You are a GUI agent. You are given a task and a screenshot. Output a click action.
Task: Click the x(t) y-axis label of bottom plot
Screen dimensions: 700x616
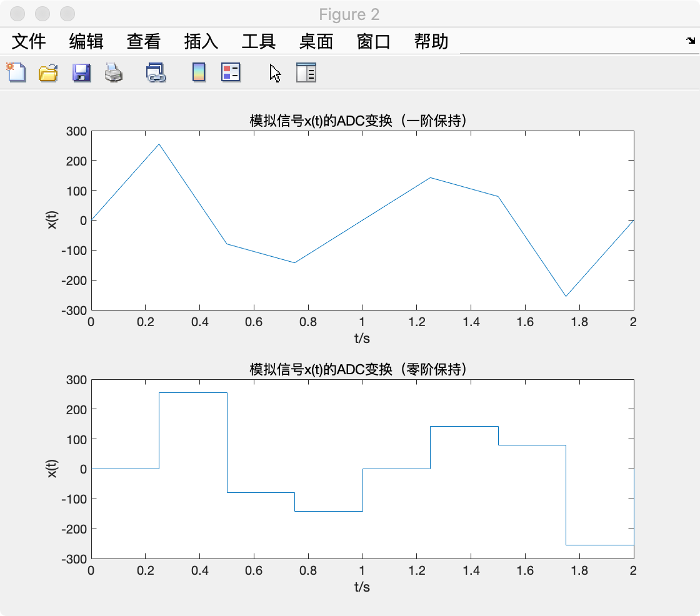point(52,469)
